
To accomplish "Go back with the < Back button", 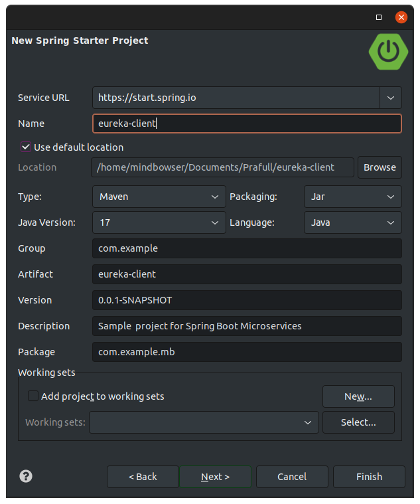I will tap(143, 477).
